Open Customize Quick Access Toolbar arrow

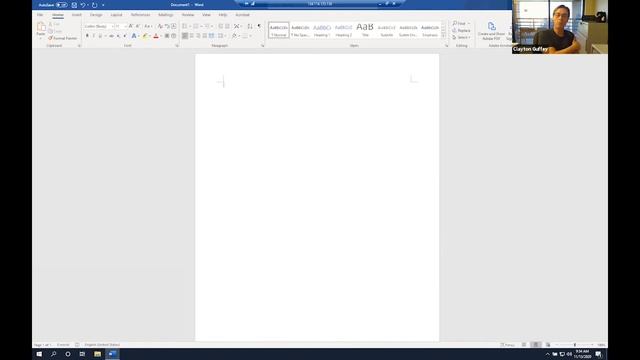click(103, 5)
